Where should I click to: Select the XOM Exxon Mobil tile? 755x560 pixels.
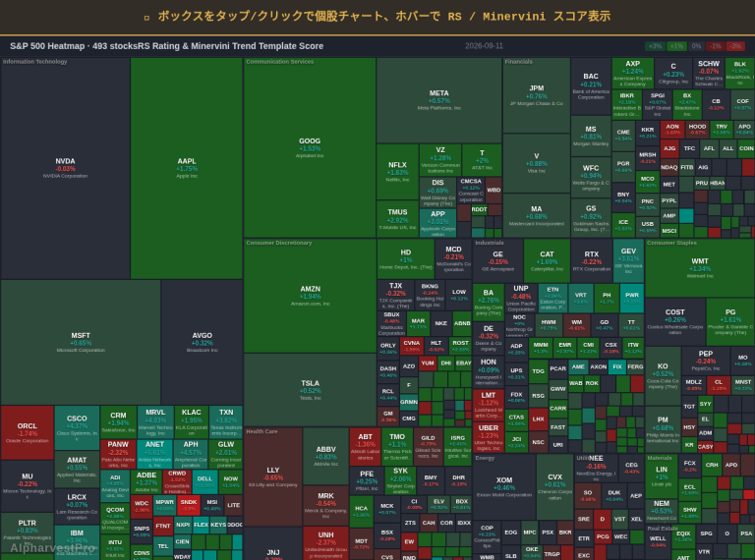(x=504, y=486)
